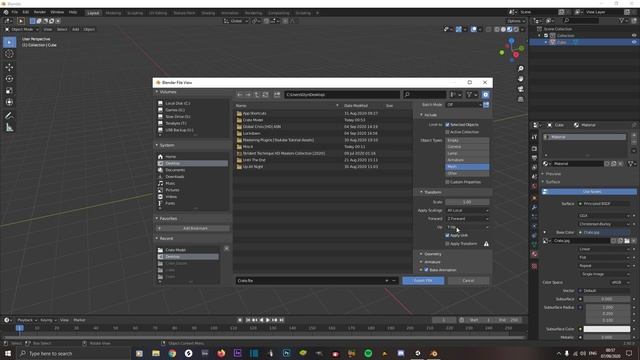This screenshot has width=640, height=360.
Task: Select the Scale tool in viewport toolbar
Action: [x=9, y=90]
